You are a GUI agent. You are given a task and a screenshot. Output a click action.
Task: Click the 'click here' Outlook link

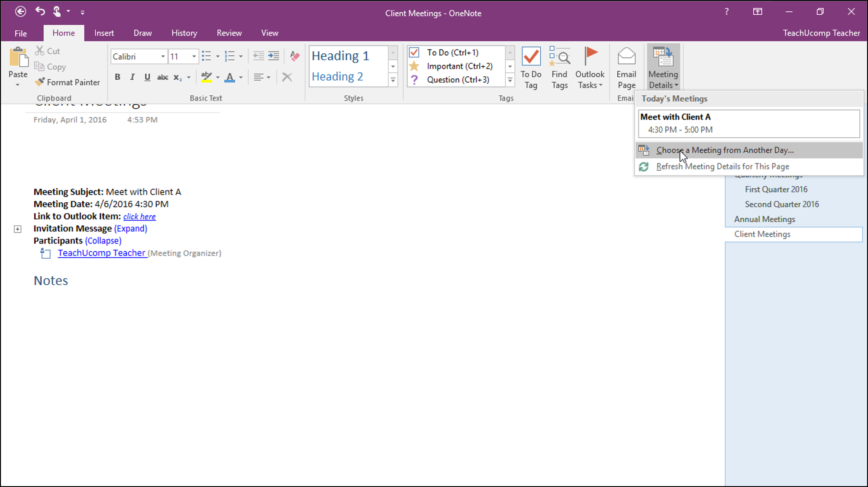point(139,216)
